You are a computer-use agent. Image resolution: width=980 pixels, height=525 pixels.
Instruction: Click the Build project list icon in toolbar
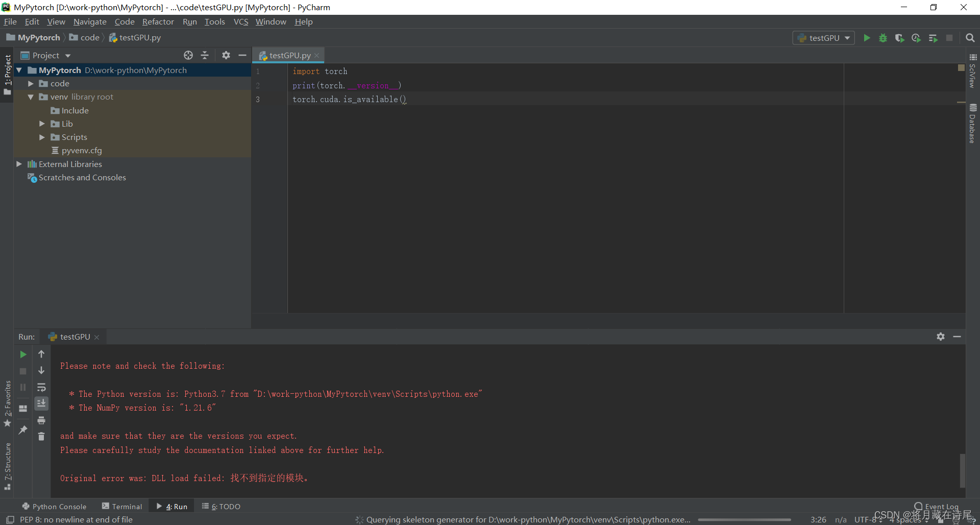(933, 38)
